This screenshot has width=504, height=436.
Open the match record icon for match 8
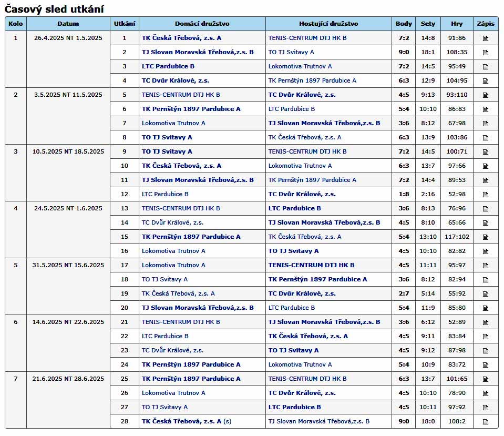coord(486,138)
